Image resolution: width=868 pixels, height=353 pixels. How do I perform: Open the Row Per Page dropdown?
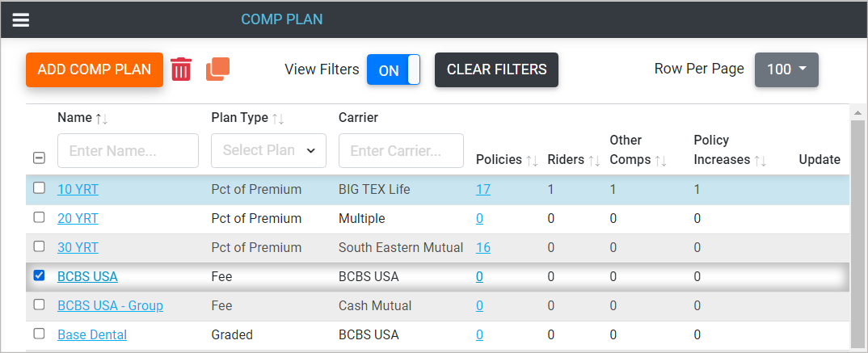786,69
